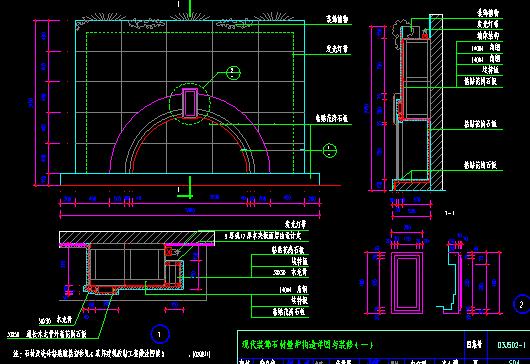Select drawing number 03J502-1 in title block
The width and height of the screenshot is (530, 364).
point(511,345)
